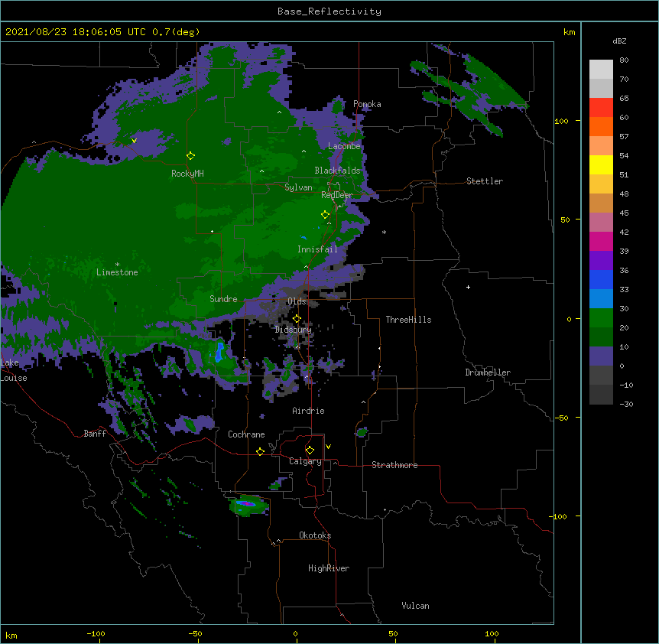The image size is (659, 644).
Task: Click the yellow diamond marker above Calgary
Action: pyautogui.click(x=310, y=450)
